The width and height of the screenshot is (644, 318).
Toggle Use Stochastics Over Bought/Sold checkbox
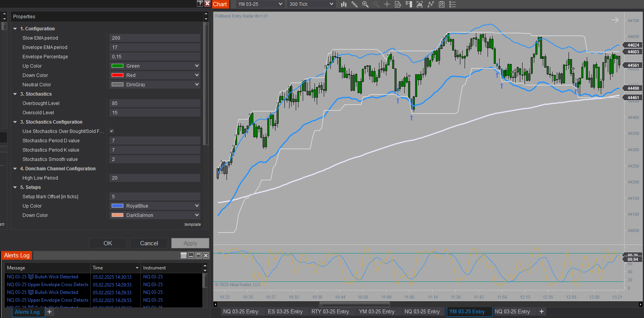(x=112, y=131)
